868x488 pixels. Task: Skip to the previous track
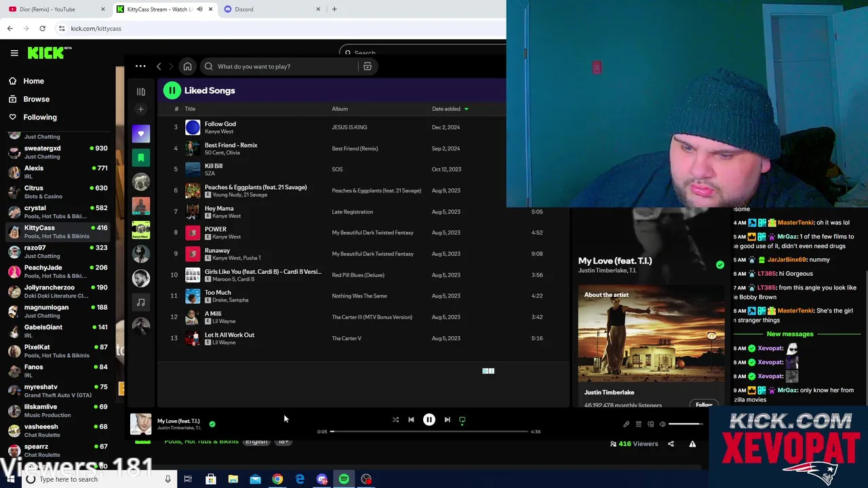click(411, 420)
